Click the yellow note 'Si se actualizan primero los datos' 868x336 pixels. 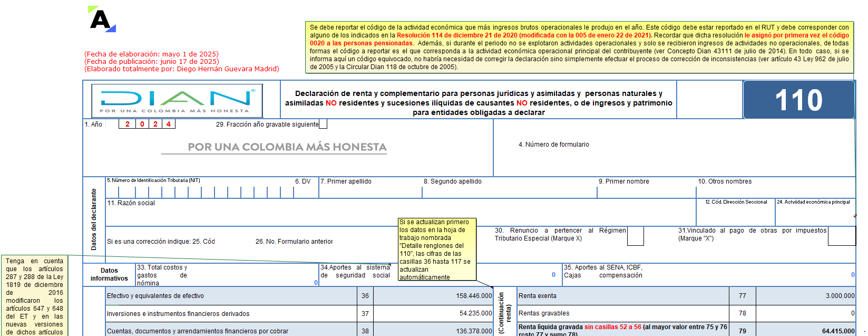click(x=437, y=249)
